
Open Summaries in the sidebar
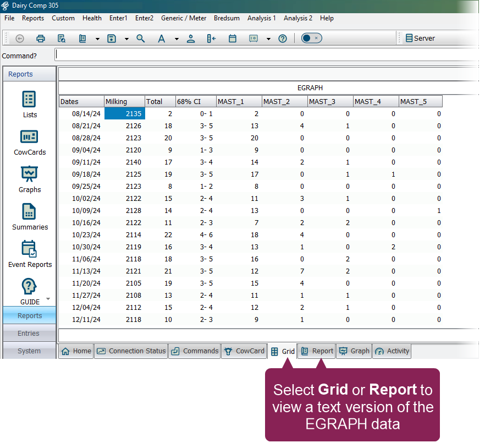[30, 216]
